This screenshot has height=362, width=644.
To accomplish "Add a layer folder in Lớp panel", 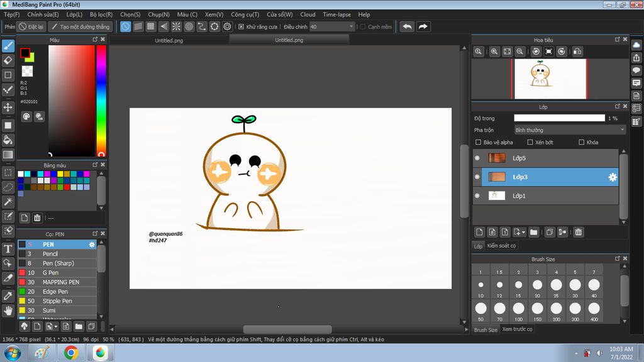I will [533, 233].
